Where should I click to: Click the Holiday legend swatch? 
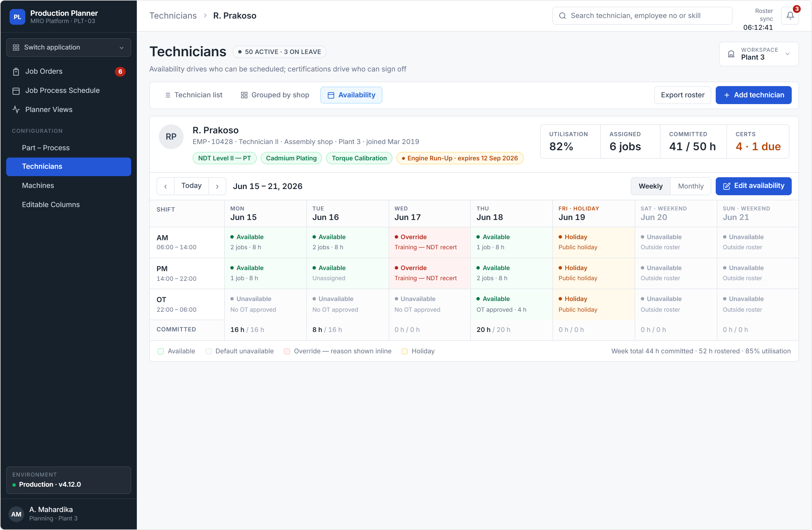pyautogui.click(x=405, y=351)
